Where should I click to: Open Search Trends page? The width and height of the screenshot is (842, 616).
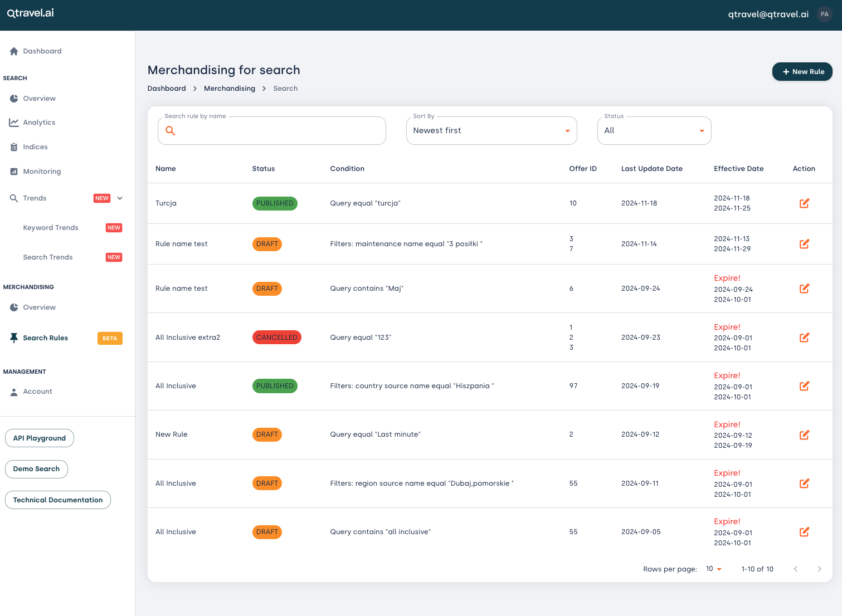[x=48, y=257]
